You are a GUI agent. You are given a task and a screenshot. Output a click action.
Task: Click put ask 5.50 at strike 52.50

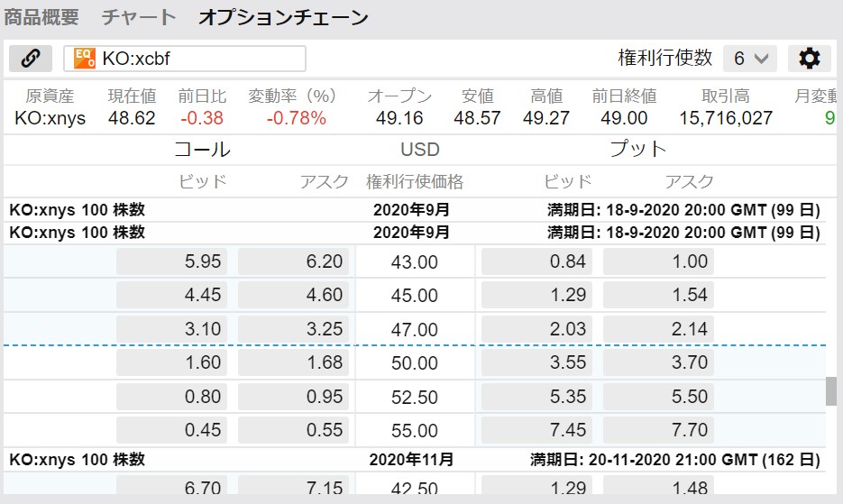point(658,397)
